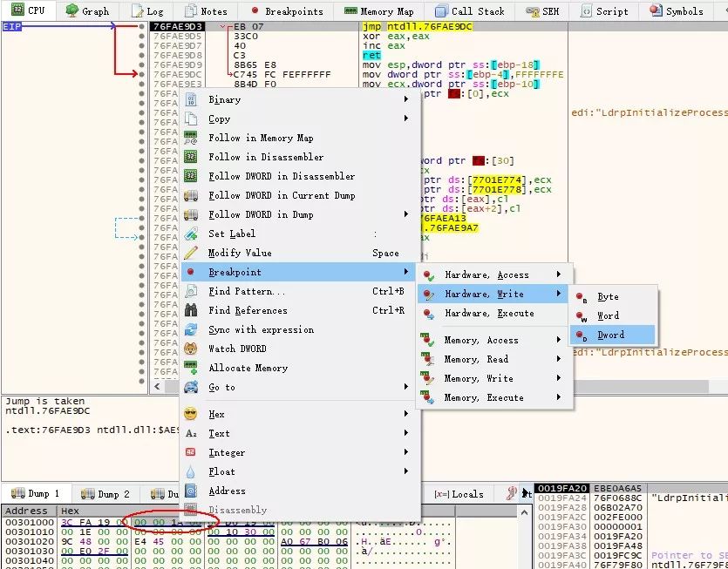Toggle breakpoint dot at address 76FAE9D9
728x569 pixels.
(x=141, y=65)
